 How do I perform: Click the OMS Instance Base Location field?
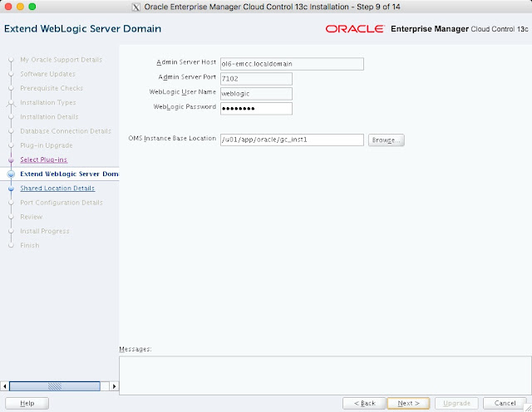tap(292, 140)
